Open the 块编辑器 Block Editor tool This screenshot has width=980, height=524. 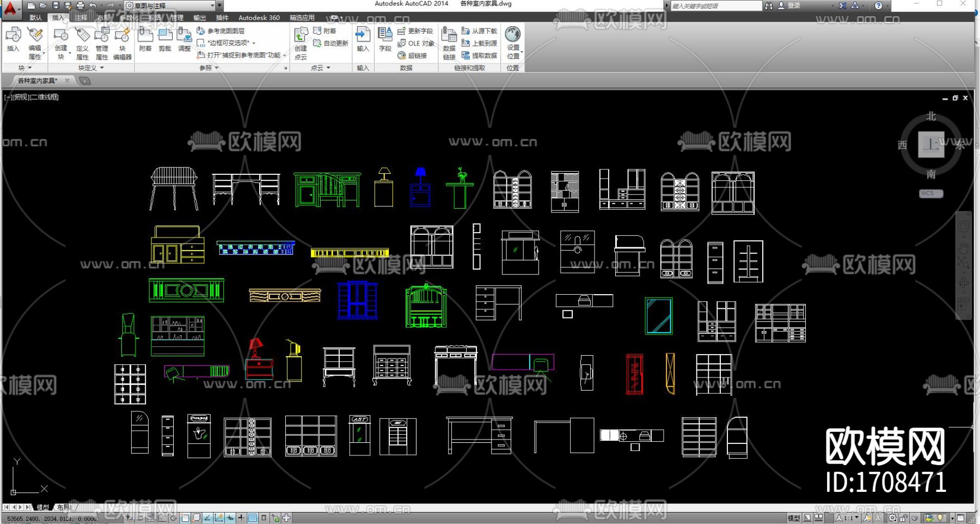122,44
